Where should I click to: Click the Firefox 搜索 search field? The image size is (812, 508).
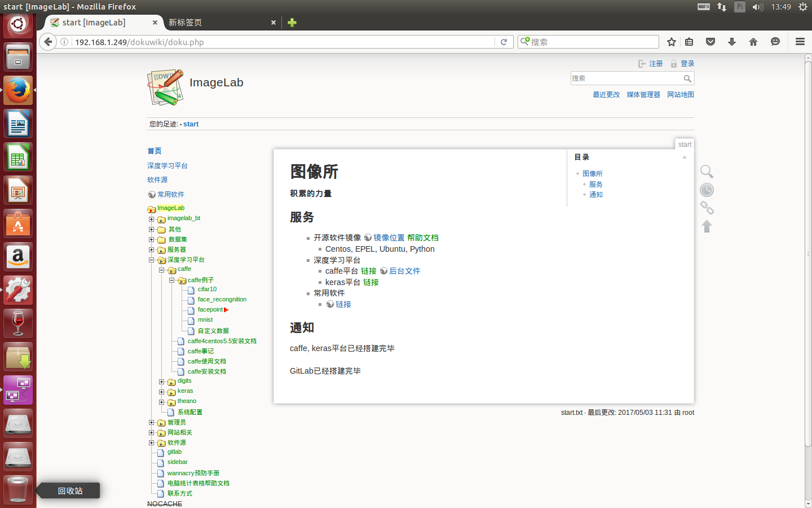click(x=588, y=42)
